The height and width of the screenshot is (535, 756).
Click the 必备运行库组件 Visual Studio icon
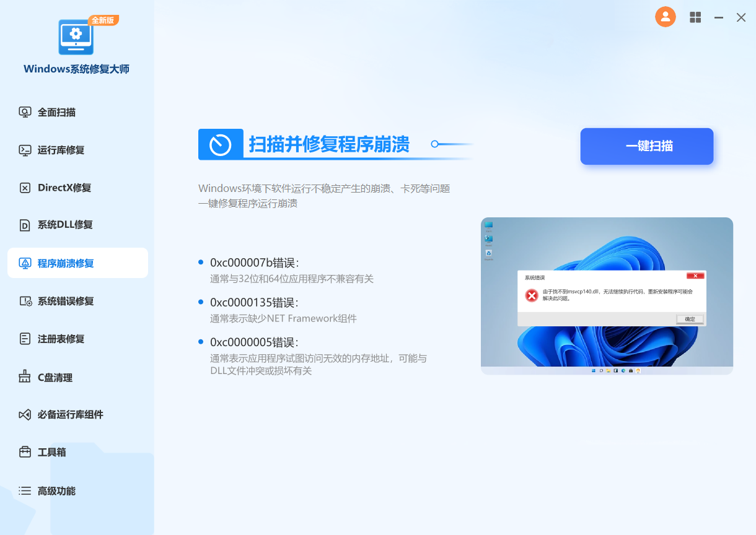coord(25,414)
